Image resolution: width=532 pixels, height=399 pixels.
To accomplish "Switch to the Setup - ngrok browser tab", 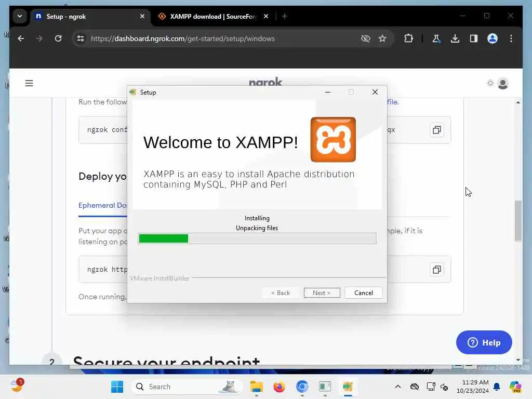I will [x=89, y=16].
